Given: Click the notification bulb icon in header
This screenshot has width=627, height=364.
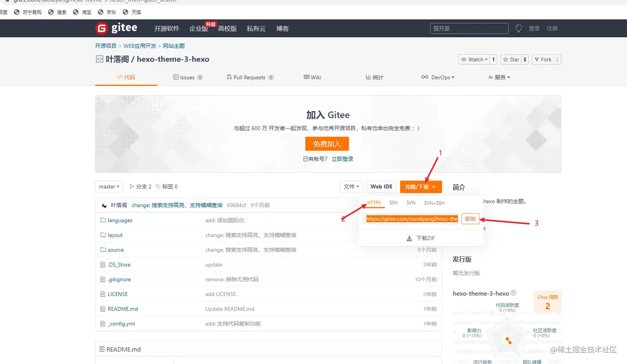Looking at the screenshot, I should click(x=518, y=28).
